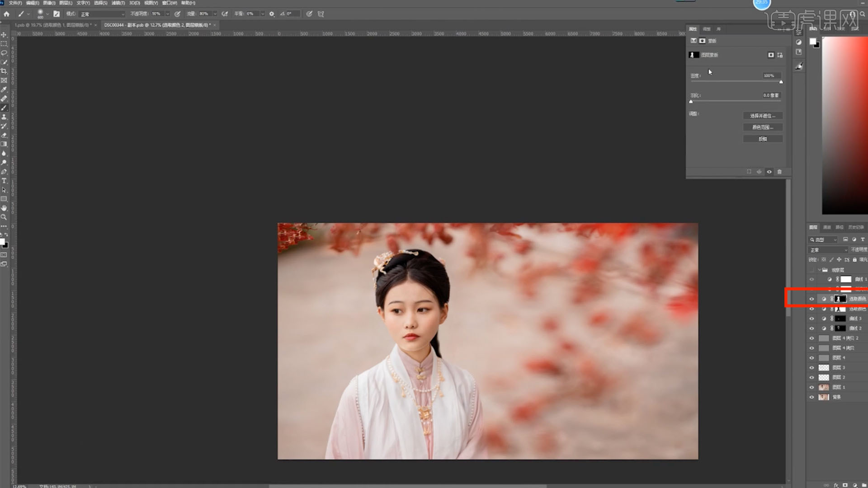The height and width of the screenshot is (488, 868).
Task: Collapse the 观察层 layer group
Action: (x=819, y=270)
